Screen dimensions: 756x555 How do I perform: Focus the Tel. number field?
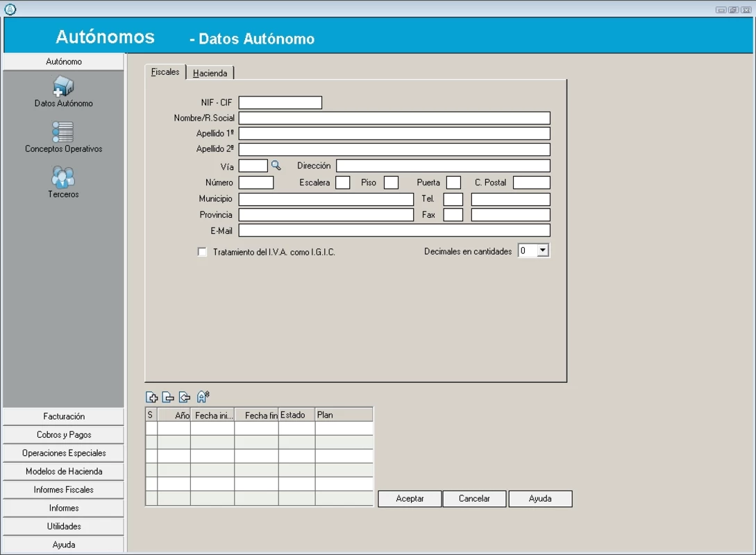click(x=510, y=200)
